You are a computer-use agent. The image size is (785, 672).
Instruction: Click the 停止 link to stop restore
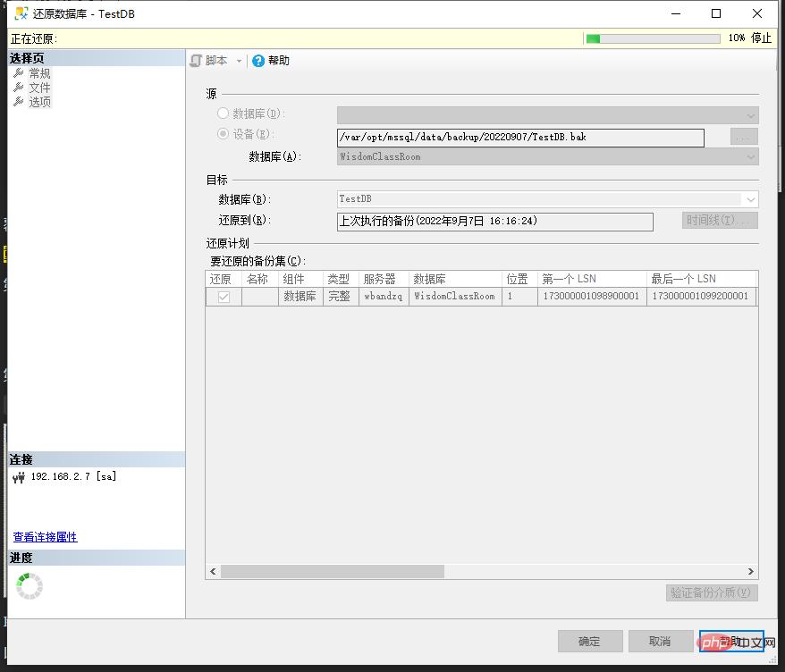761,38
